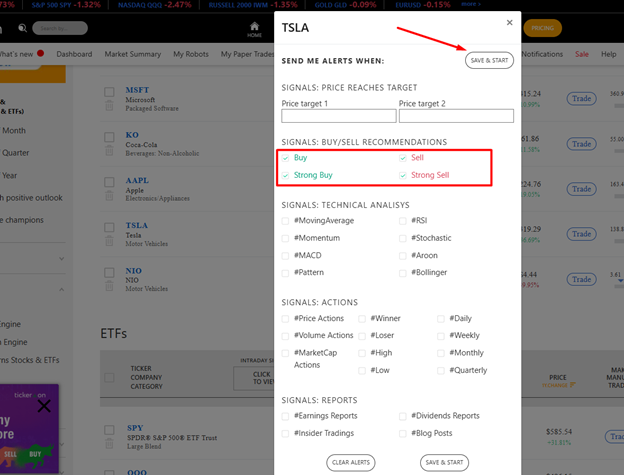Click the Price target 2 field

[456, 116]
